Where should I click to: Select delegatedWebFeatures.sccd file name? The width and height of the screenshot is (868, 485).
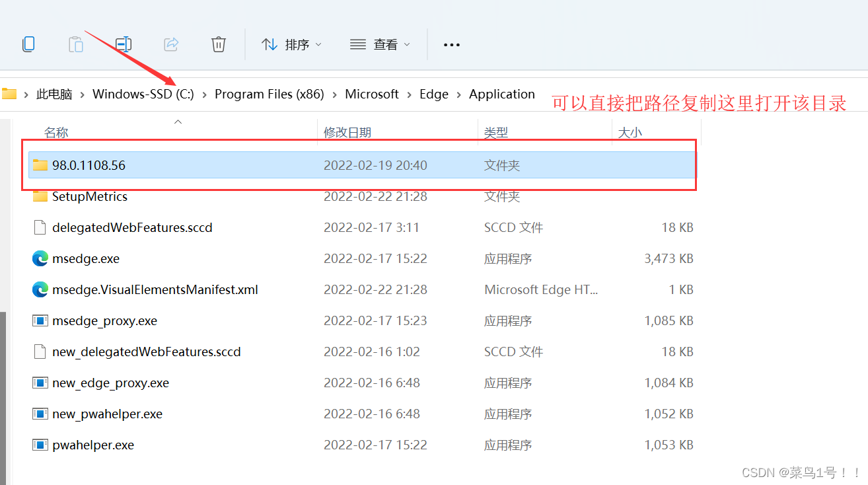[132, 227]
